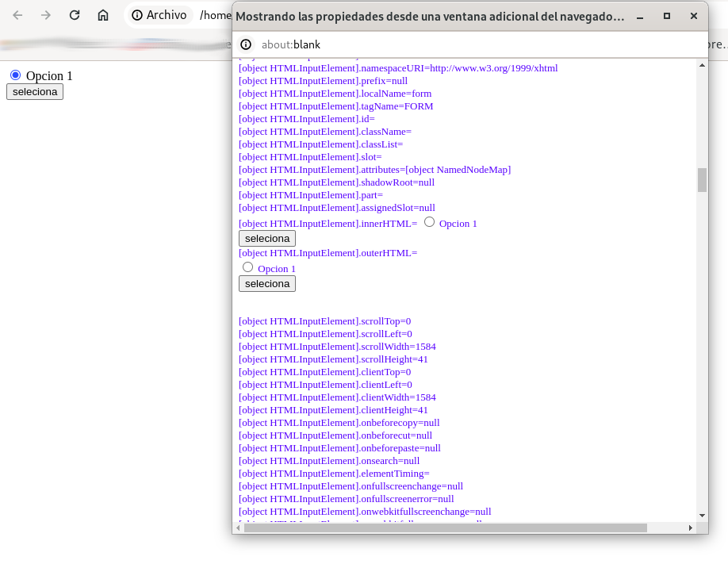Click the horizontal scrollbar right arrow

click(690, 528)
